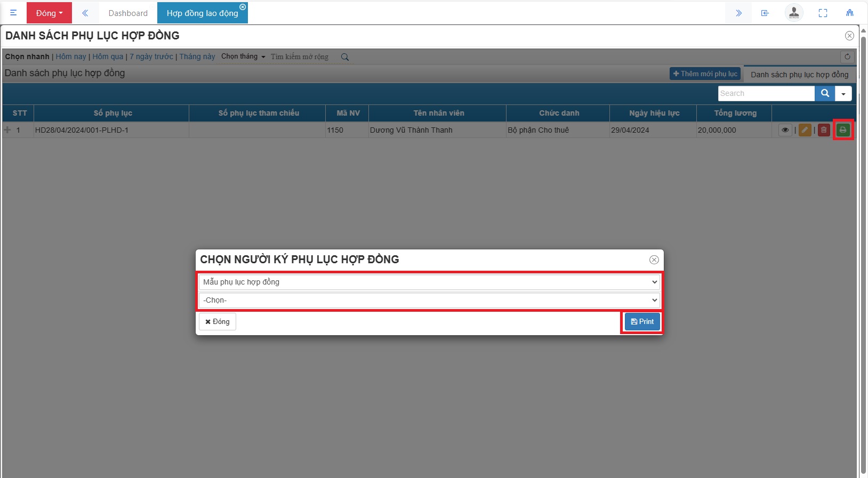Toggle fullscreen mode icon
The height and width of the screenshot is (478, 868).
pos(823,13)
